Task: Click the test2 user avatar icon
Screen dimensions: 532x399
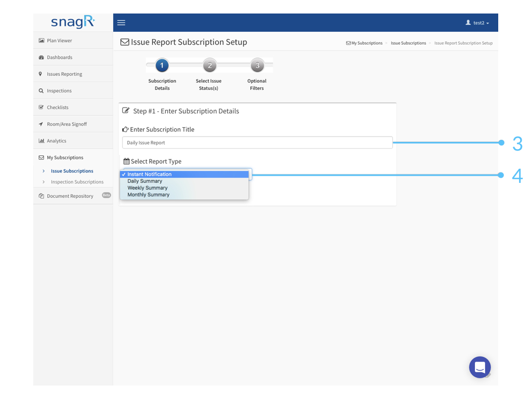Action: click(x=468, y=22)
